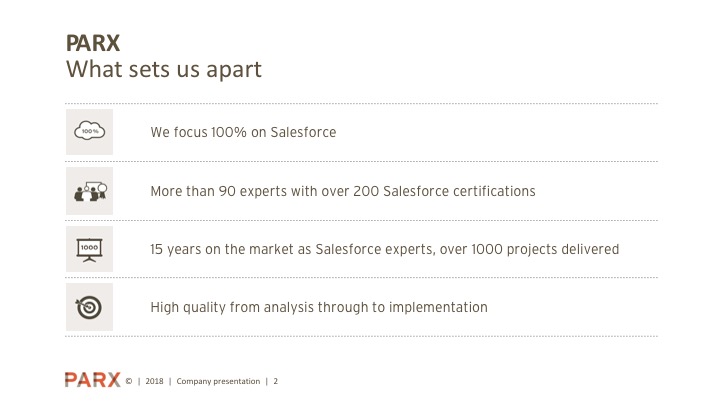This screenshot has height=405, width=720.
Task: Select the experts people group icon
Action: tap(89, 190)
